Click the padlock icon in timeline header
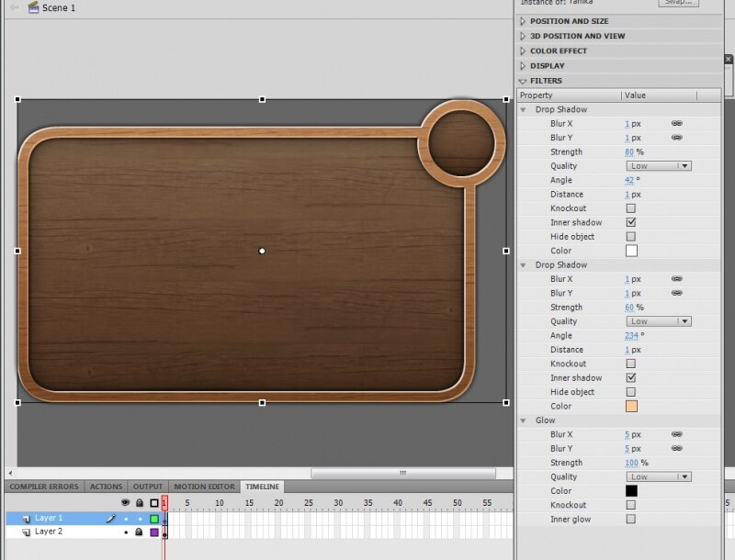Viewport: 735px width, 560px height. click(140, 503)
